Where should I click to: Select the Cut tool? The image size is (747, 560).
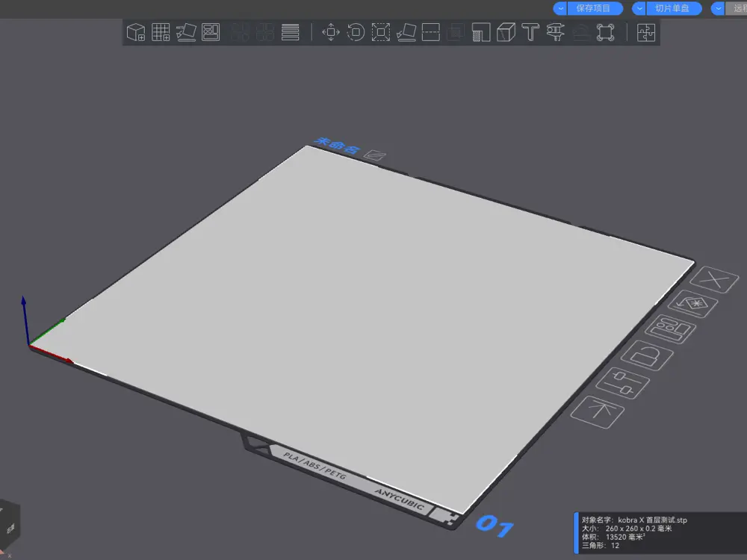[431, 32]
